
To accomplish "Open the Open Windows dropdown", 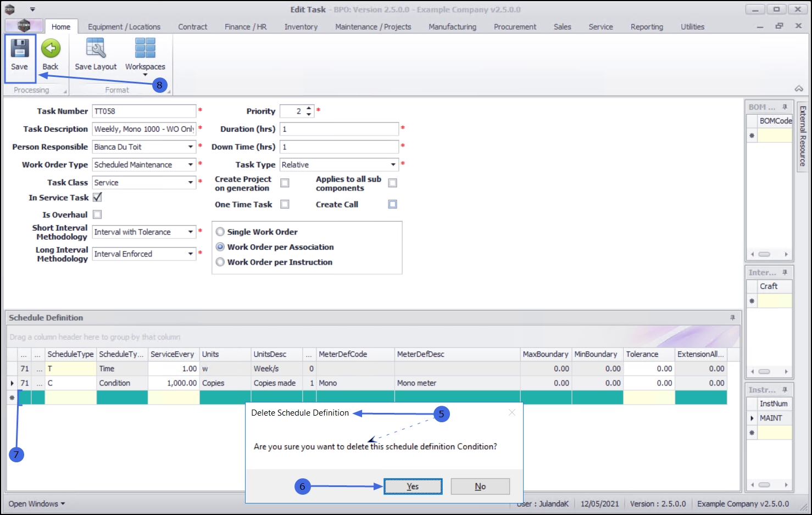I will [36, 503].
